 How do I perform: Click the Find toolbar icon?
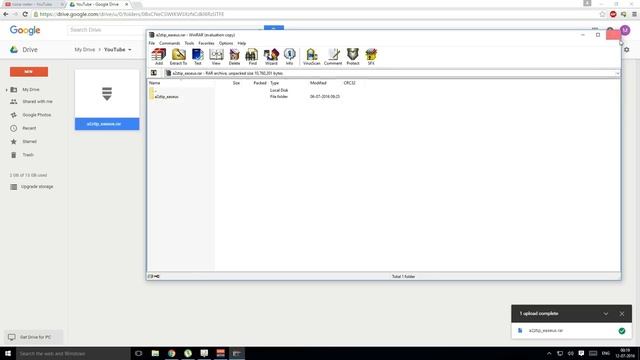coord(252,56)
